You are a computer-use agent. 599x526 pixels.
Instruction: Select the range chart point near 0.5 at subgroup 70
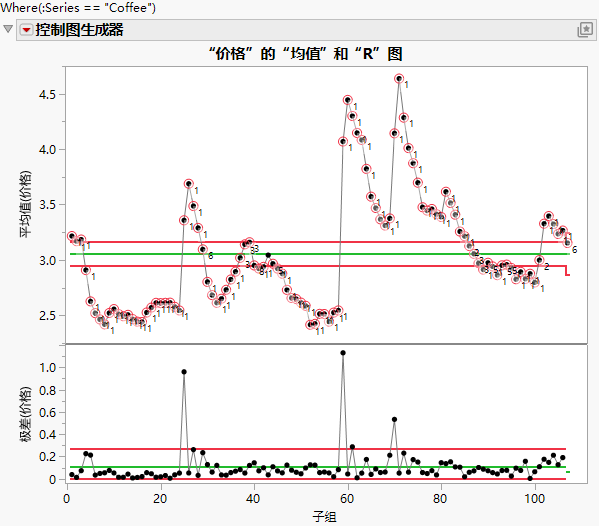(x=394, y=419)
